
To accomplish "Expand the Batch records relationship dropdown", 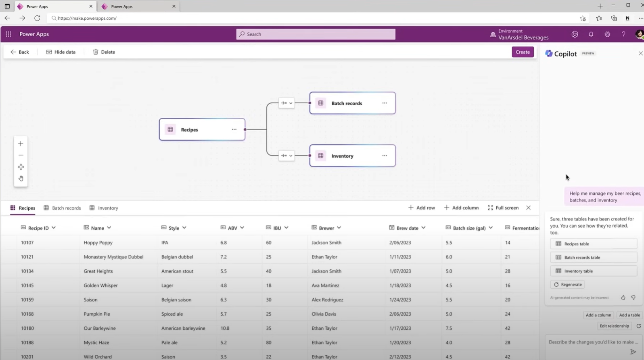I will [x=291, y=103].
